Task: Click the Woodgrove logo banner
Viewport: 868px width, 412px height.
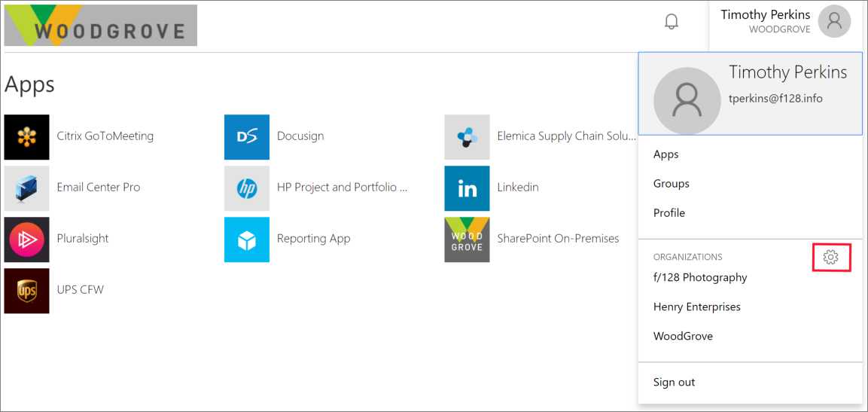Action: pyautogui.click(x=101, y=26)
